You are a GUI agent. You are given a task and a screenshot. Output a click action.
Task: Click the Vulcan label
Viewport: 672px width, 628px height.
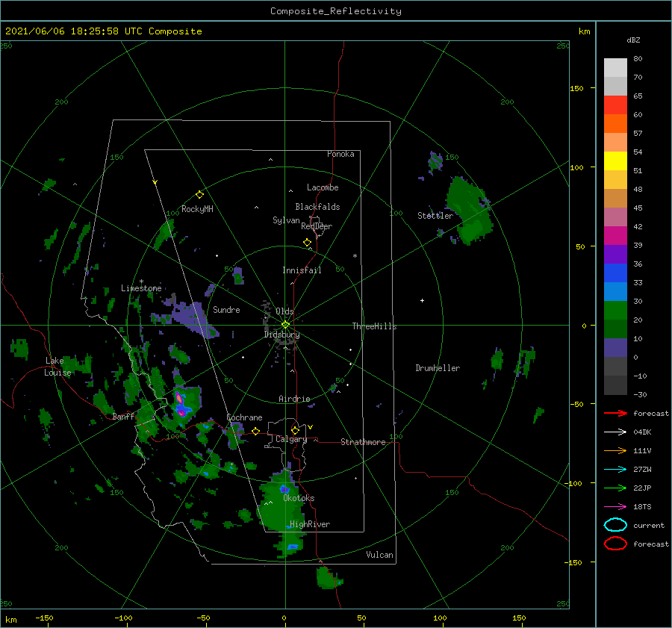point(380,555)
